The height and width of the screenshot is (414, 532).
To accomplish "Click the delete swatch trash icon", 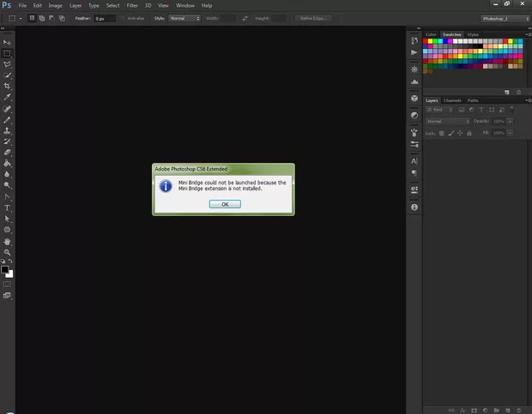I will (519, 92).
